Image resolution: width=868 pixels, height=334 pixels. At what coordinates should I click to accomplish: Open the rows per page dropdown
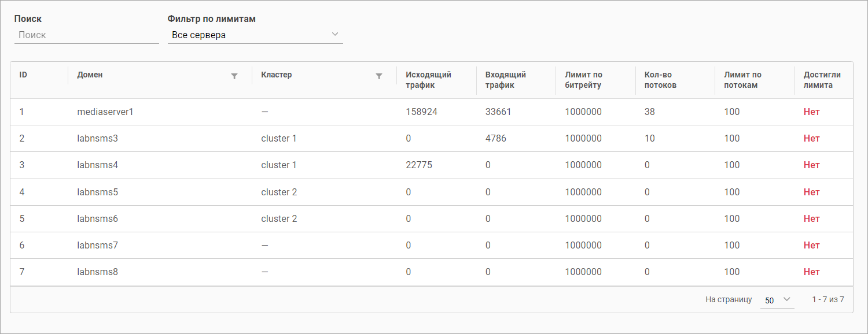[777, 299]
